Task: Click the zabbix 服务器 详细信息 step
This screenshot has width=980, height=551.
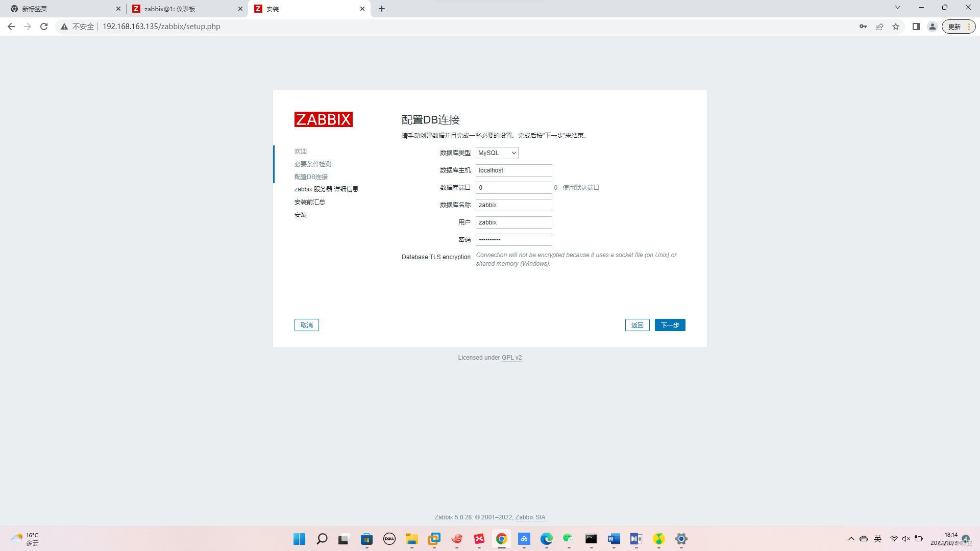Action: 326,189
